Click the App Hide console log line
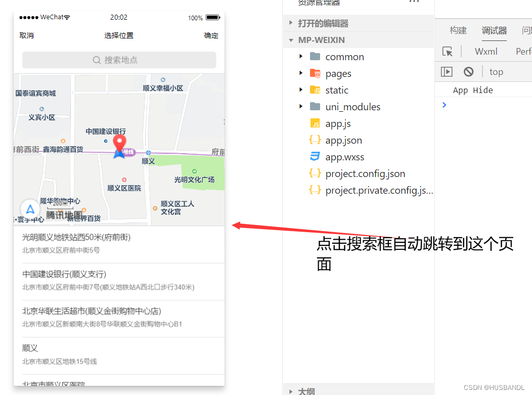The image size is (532, 395). (x=473, y=90)
